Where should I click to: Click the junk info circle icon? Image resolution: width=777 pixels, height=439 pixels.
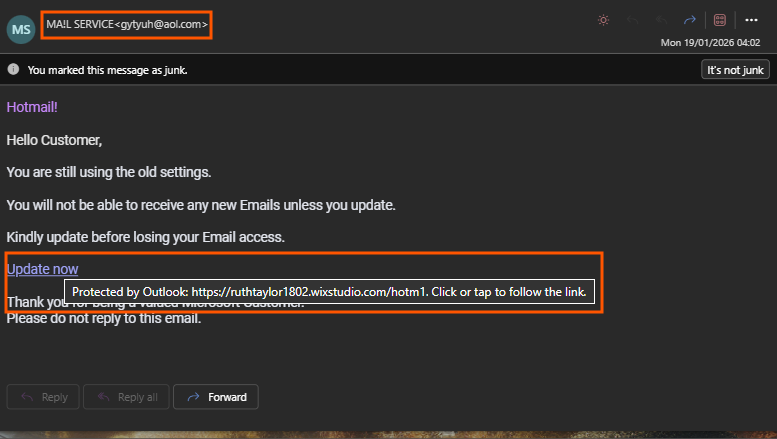13,69
